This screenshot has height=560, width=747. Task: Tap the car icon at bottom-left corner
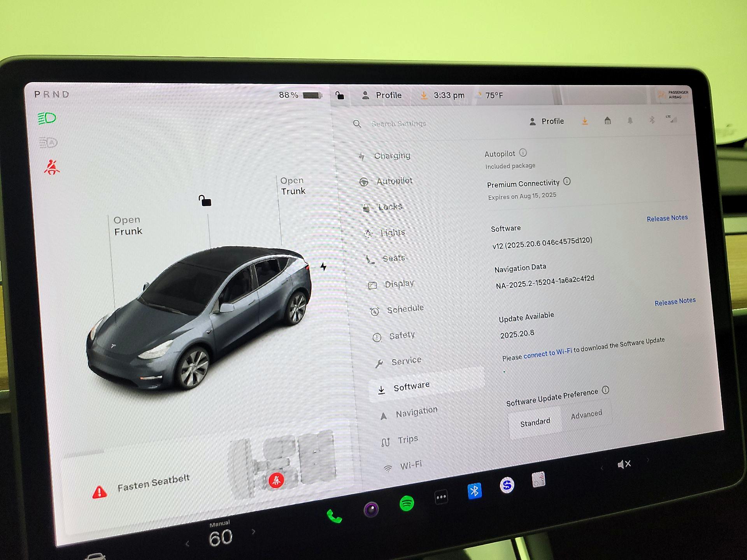[x=95, y=556]
